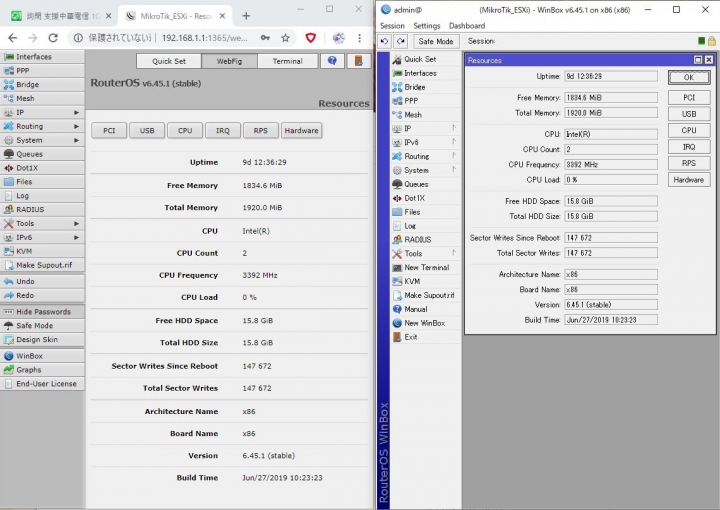Click IRQ button in WebFig Resources
The width and height of the screenshot is (720, 510).
223,131
